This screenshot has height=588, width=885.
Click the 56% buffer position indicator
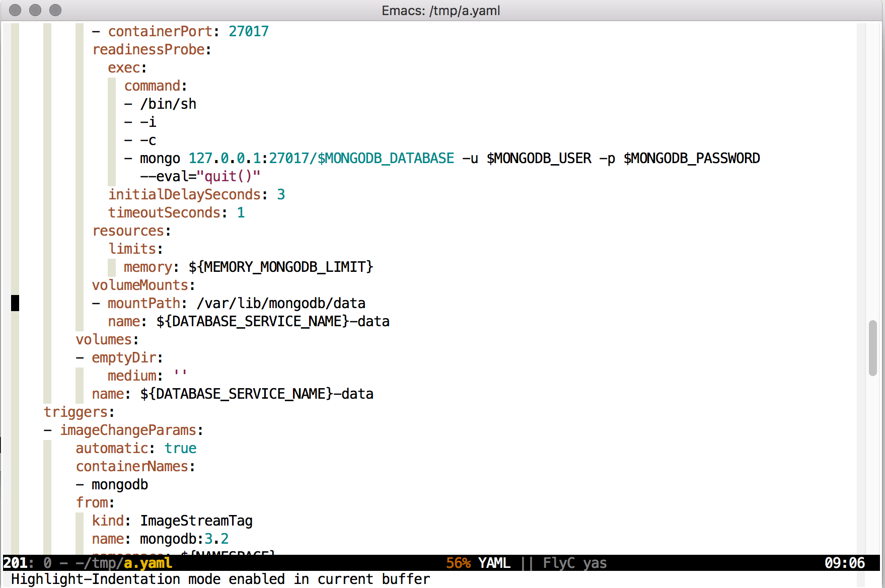point(458,563)
